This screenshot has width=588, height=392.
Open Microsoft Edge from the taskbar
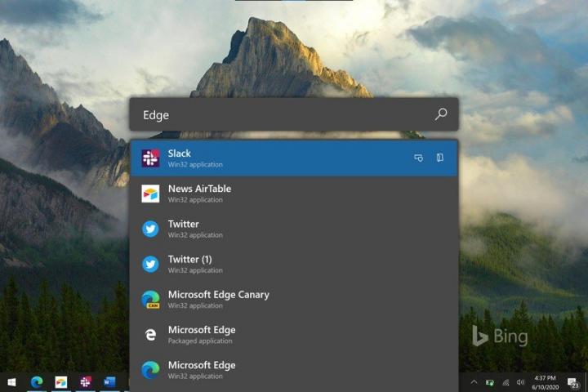point(37,382)
